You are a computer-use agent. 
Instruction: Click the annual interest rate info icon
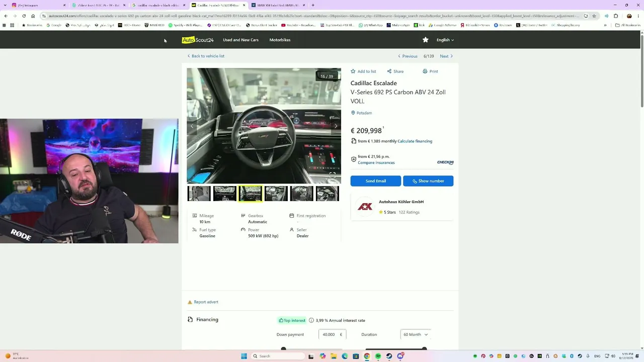pos(311,320)
